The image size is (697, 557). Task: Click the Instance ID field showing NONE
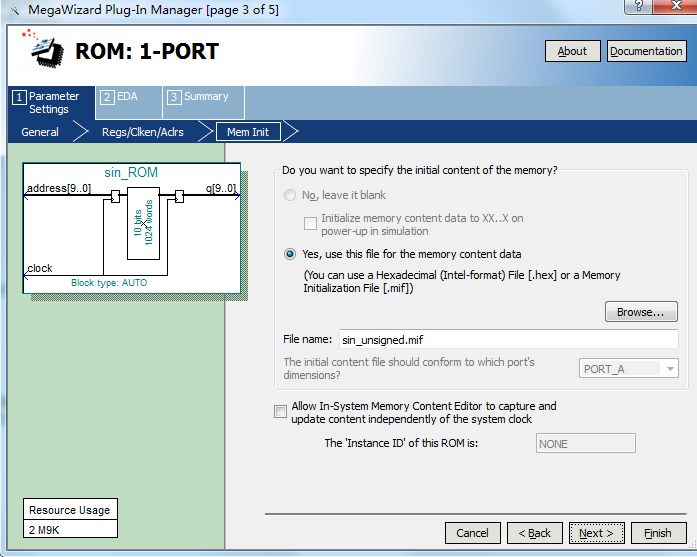pos(585,444)
